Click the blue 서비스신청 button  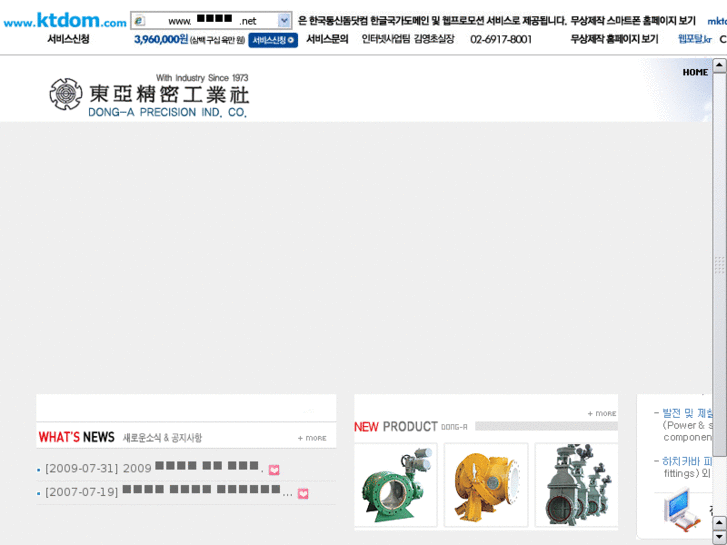(273, 40)
